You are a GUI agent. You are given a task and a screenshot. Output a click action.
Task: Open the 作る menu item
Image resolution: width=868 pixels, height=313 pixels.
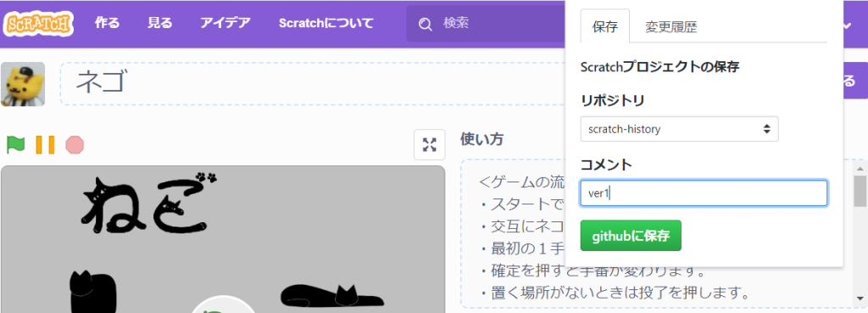108,23
